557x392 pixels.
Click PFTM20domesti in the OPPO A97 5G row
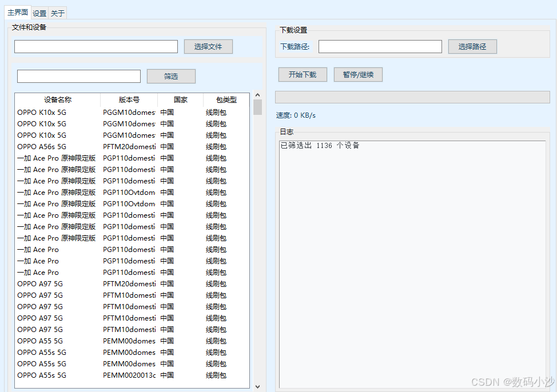pyautogui.click(x=129, y=283)
